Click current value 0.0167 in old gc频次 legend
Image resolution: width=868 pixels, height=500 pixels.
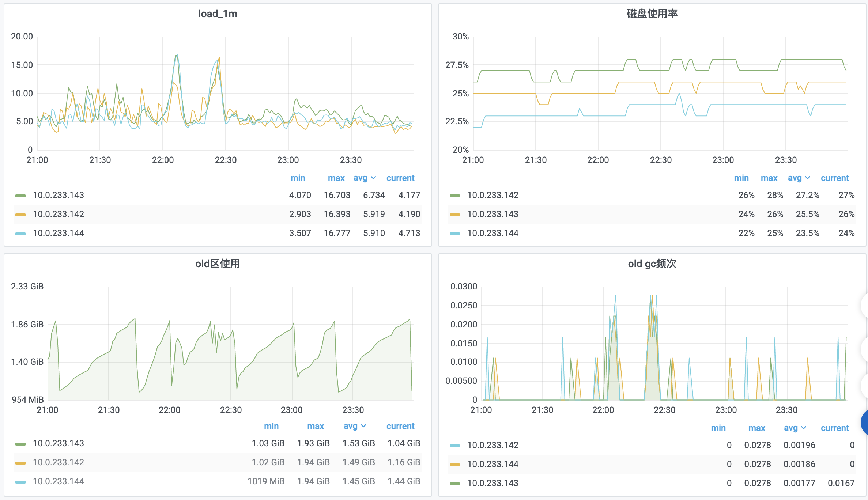841,483
